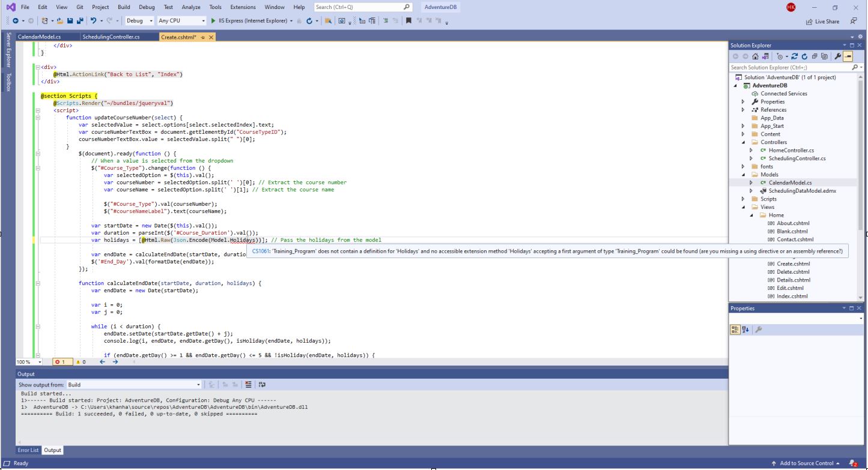The image size is (868, 470).
Task: Click Add to Source Control in status bar
Action: point(806,463)
